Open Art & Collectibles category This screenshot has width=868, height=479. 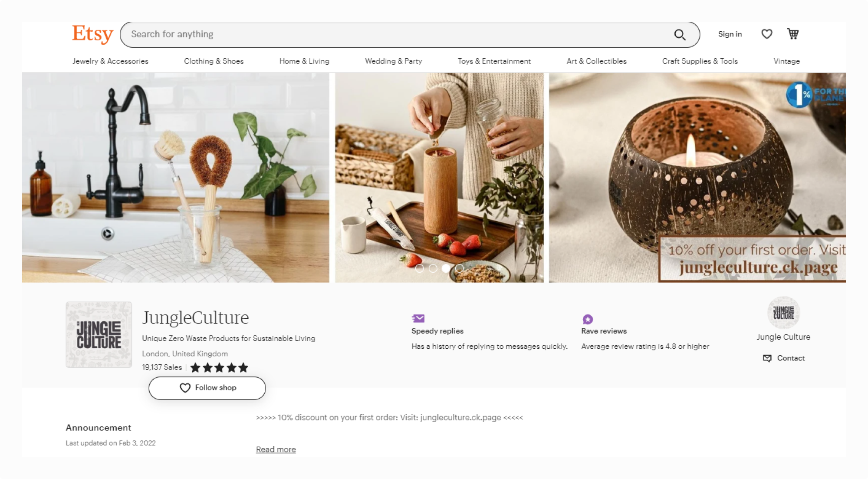pos(596,61)
